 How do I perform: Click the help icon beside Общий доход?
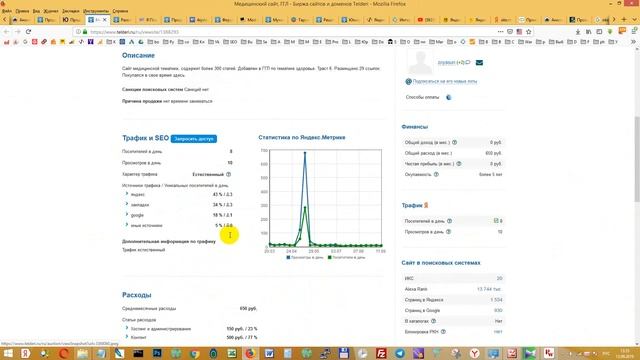click(455, 142)
